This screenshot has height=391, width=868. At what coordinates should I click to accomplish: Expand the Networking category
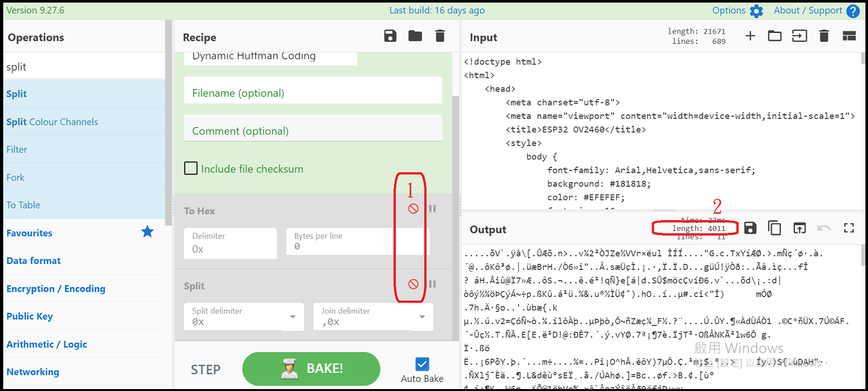click(84, 372)
